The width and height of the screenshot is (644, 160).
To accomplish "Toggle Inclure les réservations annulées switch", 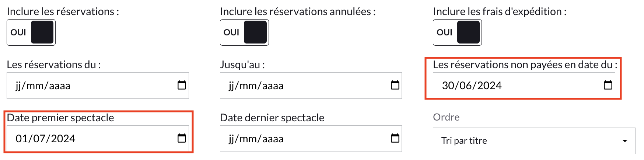I will (244, 32).
